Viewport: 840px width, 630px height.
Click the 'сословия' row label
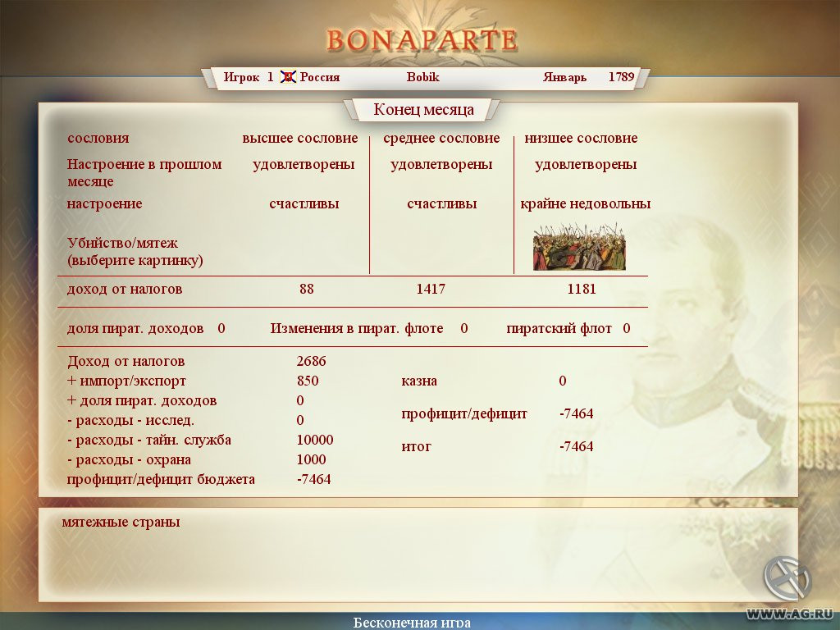(98, 138)
